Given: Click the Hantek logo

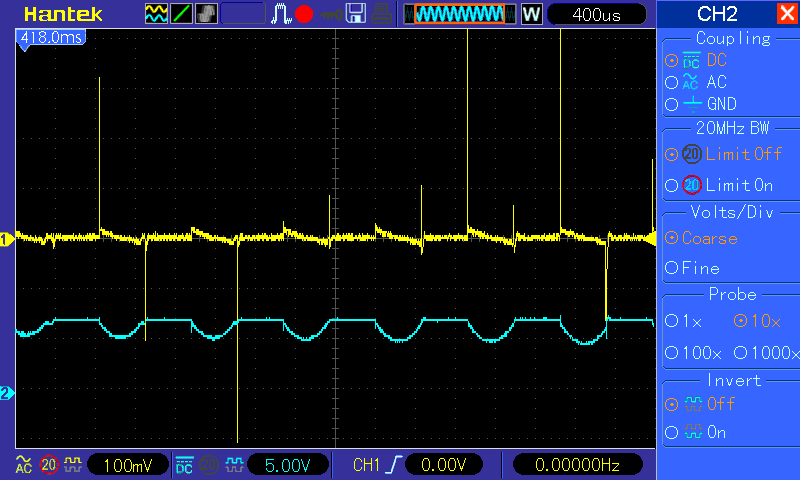Looking at the screenshot, I should coord(63,14).
